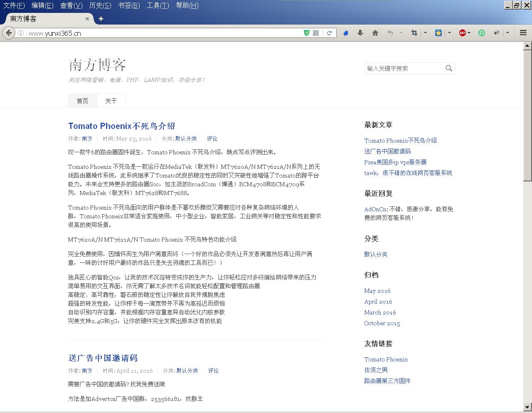Click the 关于 navigation tab
Viewport: 532px width, 413px height.
111,101
